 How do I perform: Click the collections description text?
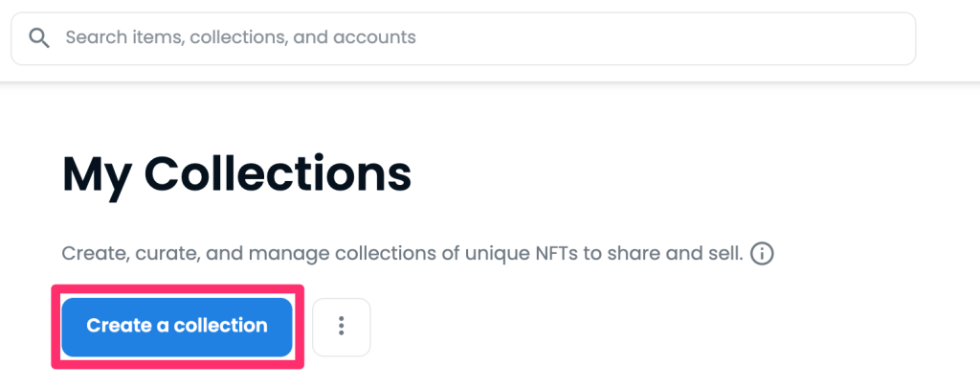click(403, 254)
